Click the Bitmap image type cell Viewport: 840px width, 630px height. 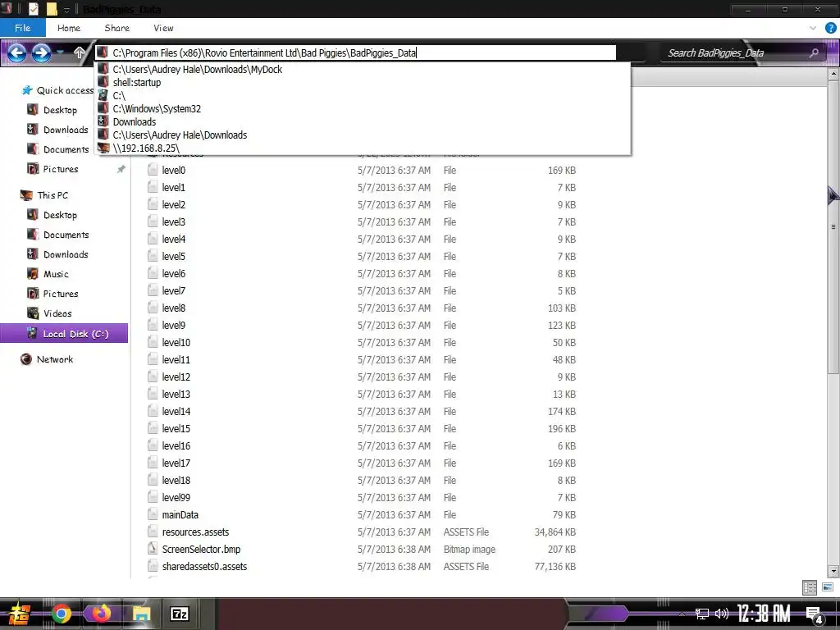pos(469,549)
